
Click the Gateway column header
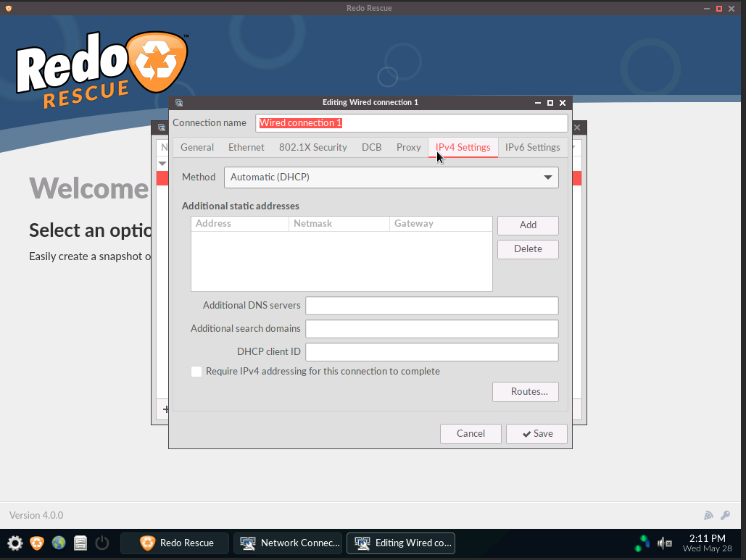click(x=441, y=224)
